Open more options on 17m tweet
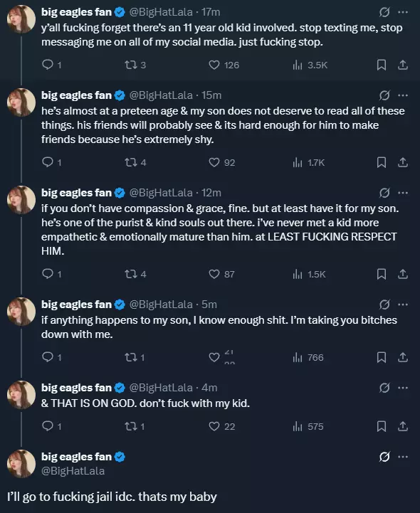Screen dimensions: 420x513 pyautogui.click(x=403, y=12)
